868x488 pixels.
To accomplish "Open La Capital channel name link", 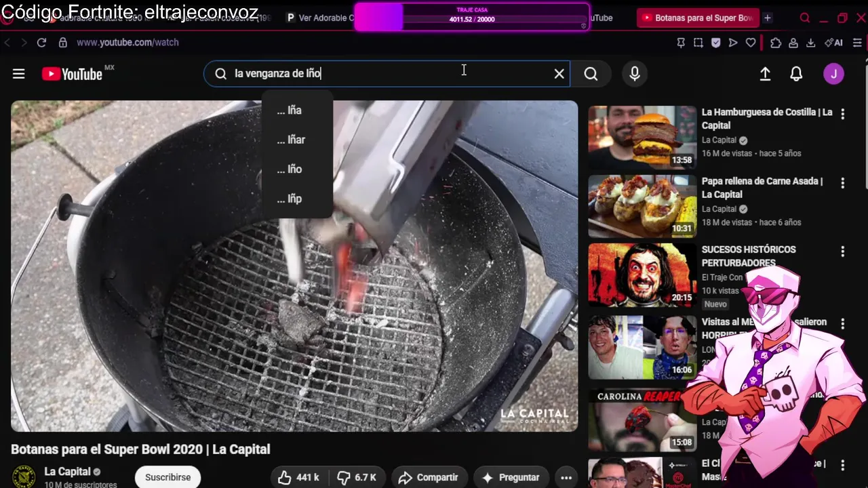I will click(67, 471).
